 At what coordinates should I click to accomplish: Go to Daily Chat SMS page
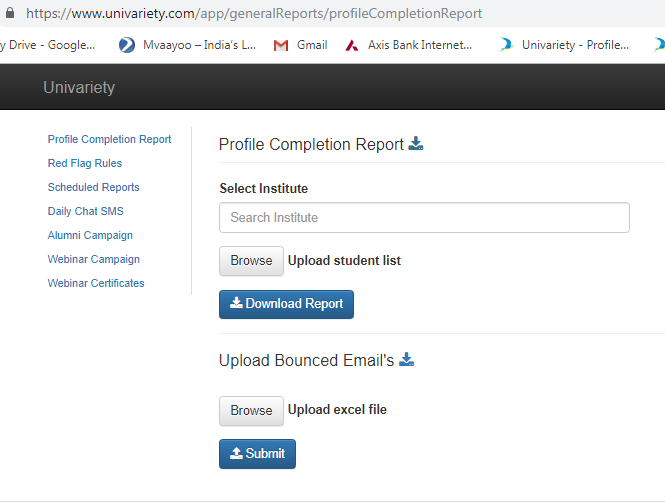point(85,211)
